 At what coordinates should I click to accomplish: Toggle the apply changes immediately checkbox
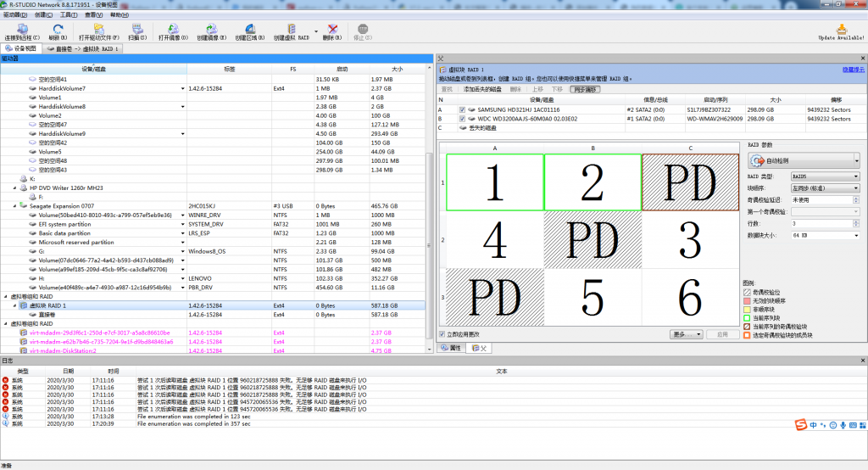point(442,334)
